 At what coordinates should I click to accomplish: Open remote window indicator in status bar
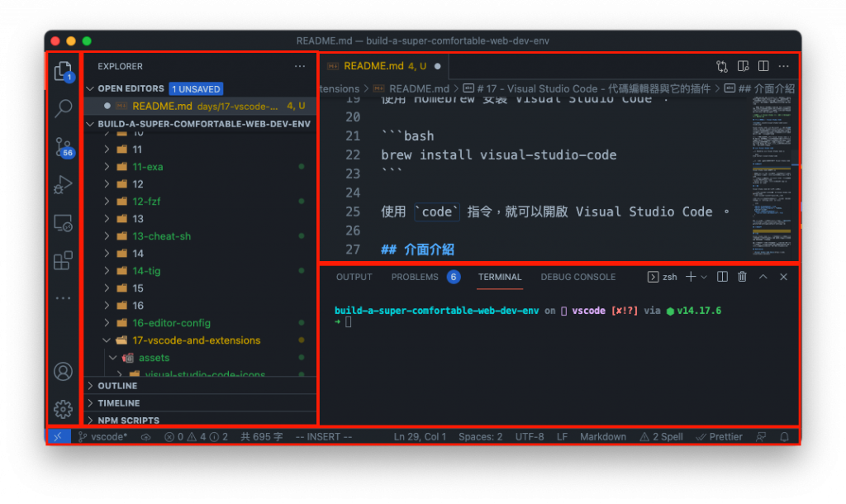click(59, 436)
